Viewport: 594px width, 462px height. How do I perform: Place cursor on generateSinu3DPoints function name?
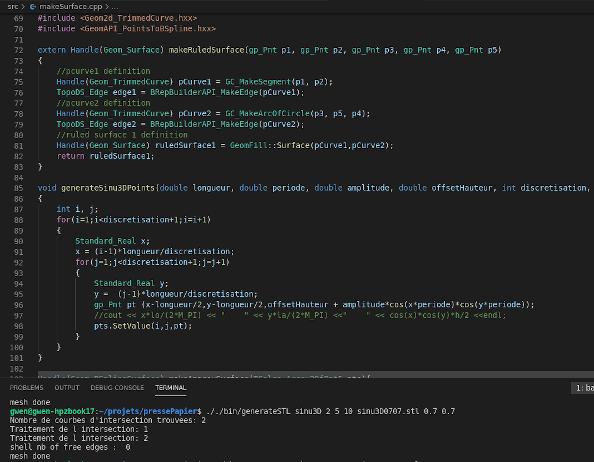tap(108, 188)
